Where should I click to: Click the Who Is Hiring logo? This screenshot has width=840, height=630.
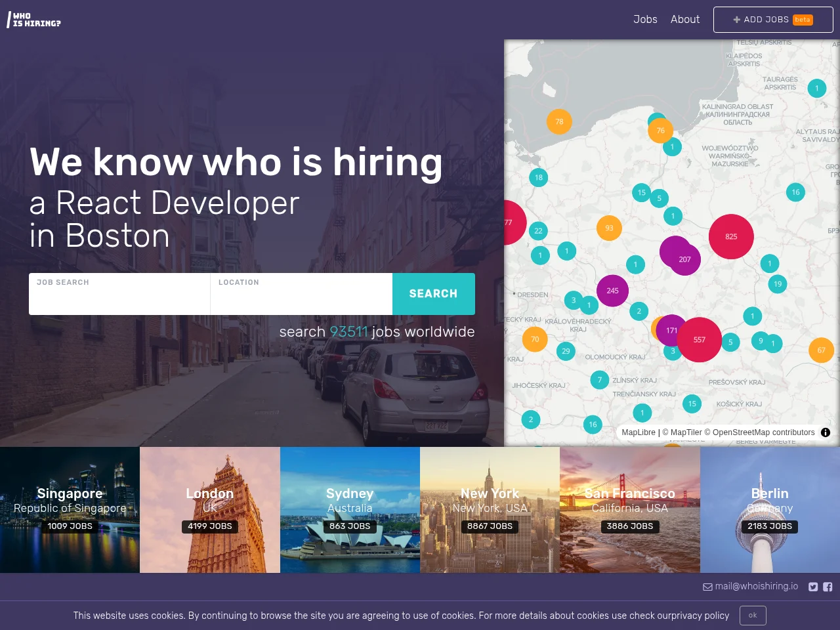pyautogui.click(x=34, y=20)
